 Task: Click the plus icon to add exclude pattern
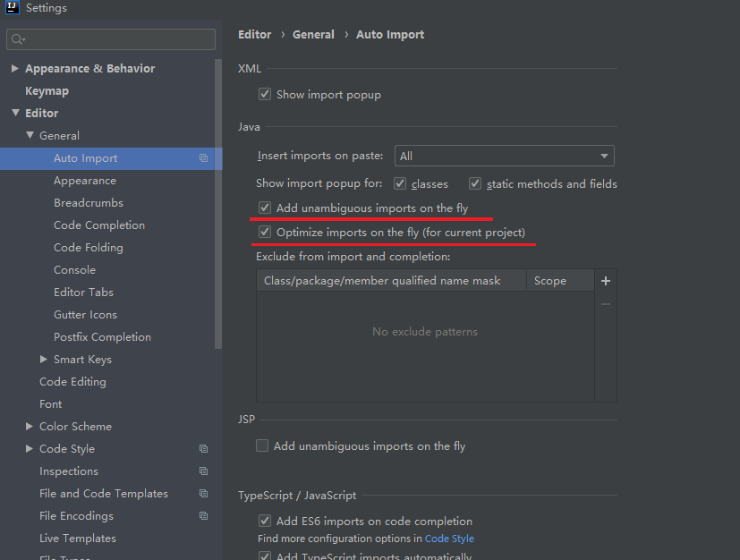point(606,281)
